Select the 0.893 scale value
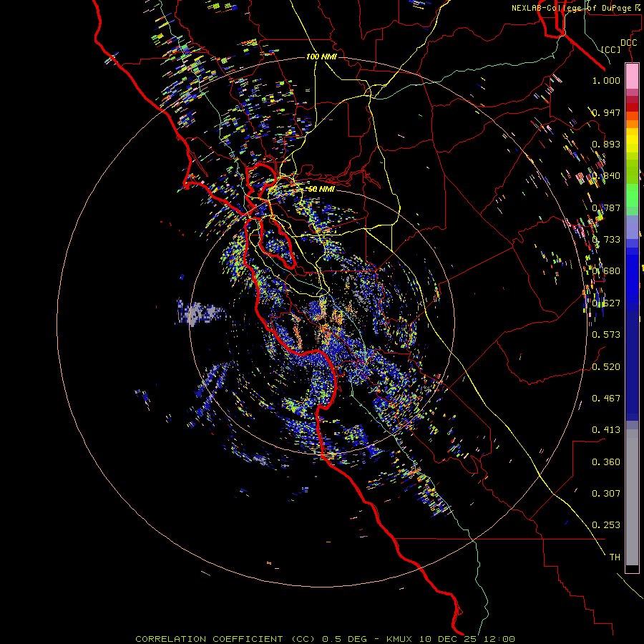Viewport: 644px width, 644px height. 606,144
